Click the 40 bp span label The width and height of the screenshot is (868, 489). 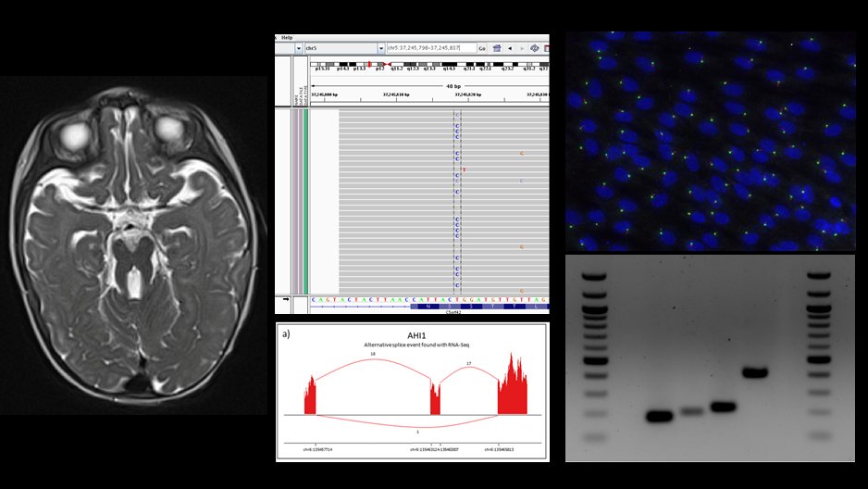[x=453, y=86]
